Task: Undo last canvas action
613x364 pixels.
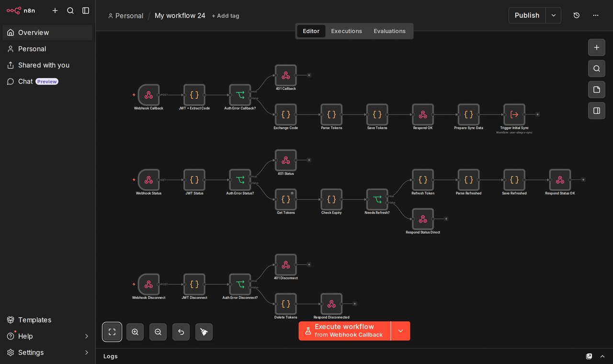Action: [181, 332]
